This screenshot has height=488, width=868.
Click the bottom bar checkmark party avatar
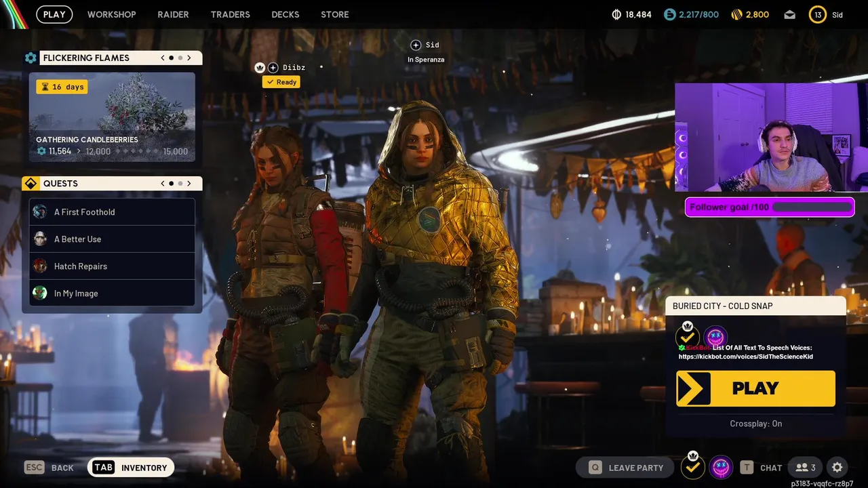(x=692, y=467)
